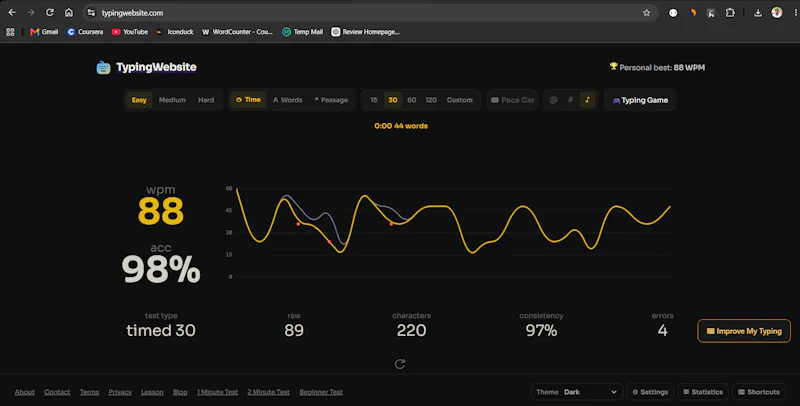This screenshot has width=800, height=406.
Task: Toggle punctuation with the @ icon
Action: click(554, 100)
